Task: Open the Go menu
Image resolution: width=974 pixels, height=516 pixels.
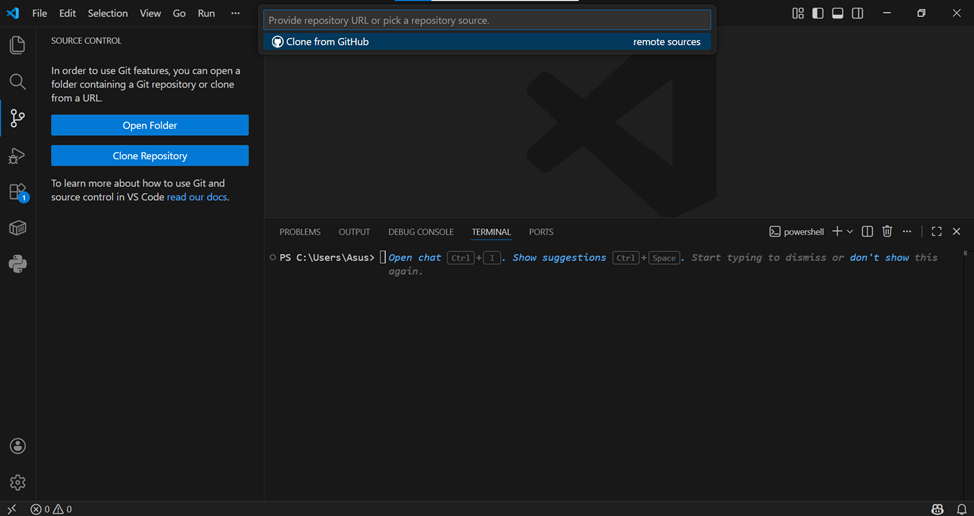Action: pos(179,13)
